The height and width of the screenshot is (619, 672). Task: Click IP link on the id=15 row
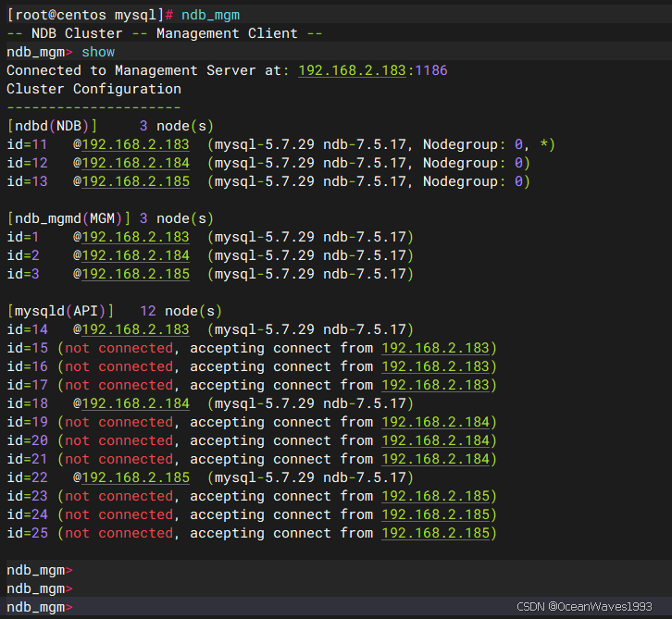pos(435,348)
